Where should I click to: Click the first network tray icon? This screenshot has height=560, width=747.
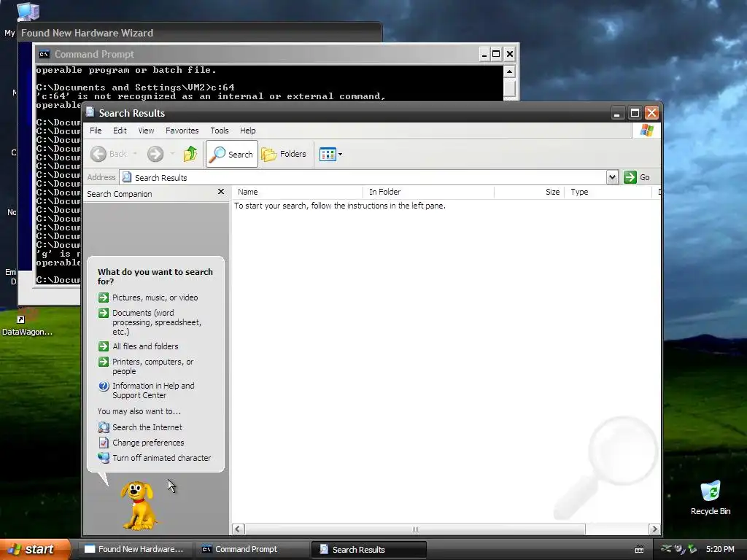tap(666, 548)
